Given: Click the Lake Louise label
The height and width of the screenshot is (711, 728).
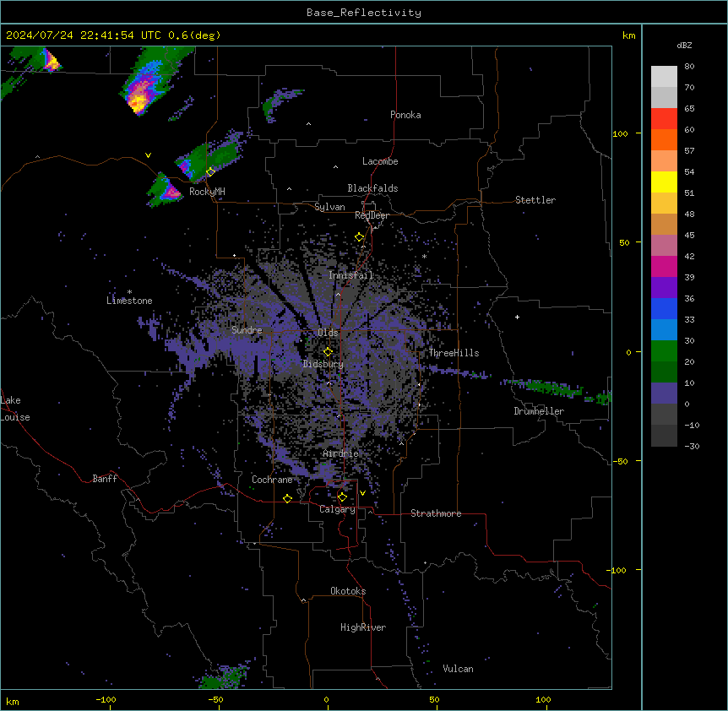Looking at the screenshot, I should coord(14,409).
